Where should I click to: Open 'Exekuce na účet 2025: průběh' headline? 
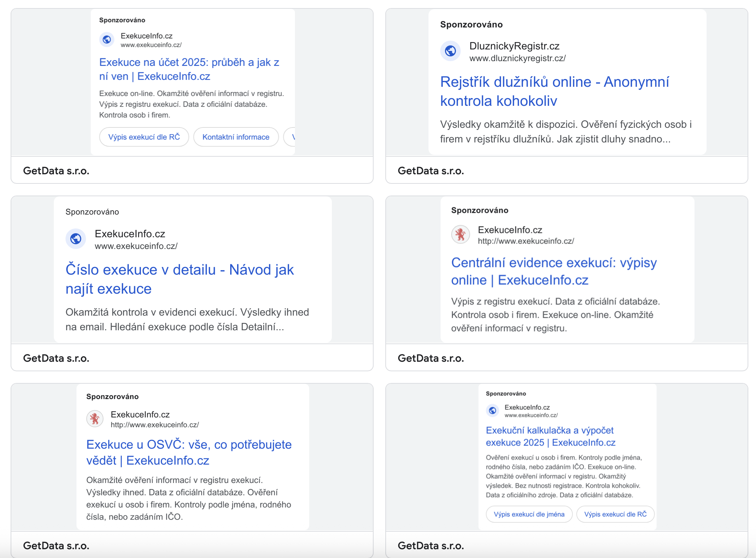click(189, 69)
